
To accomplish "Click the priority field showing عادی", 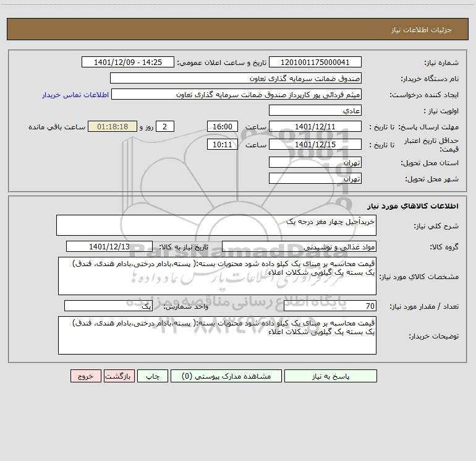I will click(x=315, y=110).
